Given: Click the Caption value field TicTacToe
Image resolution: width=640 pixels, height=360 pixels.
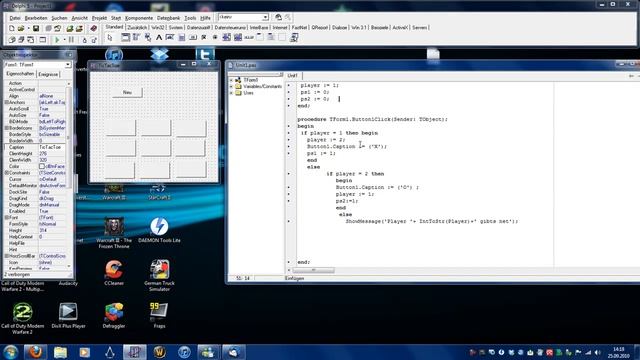Looking at the screenshot, I should (x=52, y=147).
